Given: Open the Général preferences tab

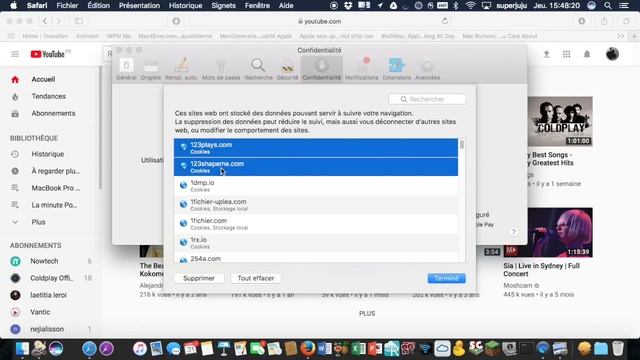Looking at the screenshot, I should pos(126,69).
